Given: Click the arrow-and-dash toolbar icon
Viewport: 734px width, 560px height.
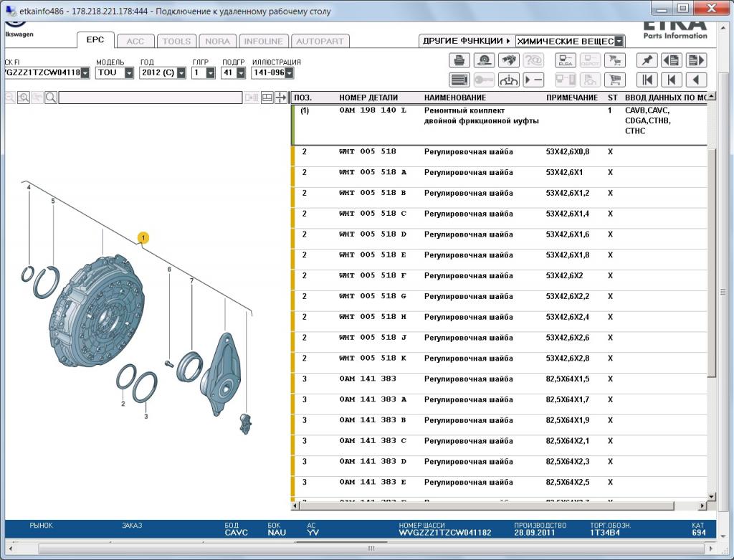Looking at the screenshot, I should click(533, 80).
